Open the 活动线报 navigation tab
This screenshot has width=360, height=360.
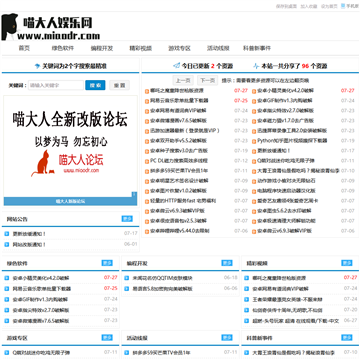point(218,48)
